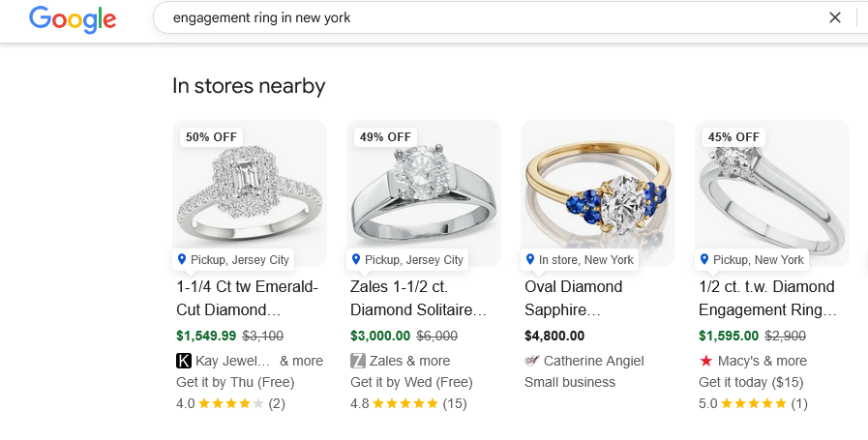
Task: Click the Macy's & more seller link
Action: point(762,361)
